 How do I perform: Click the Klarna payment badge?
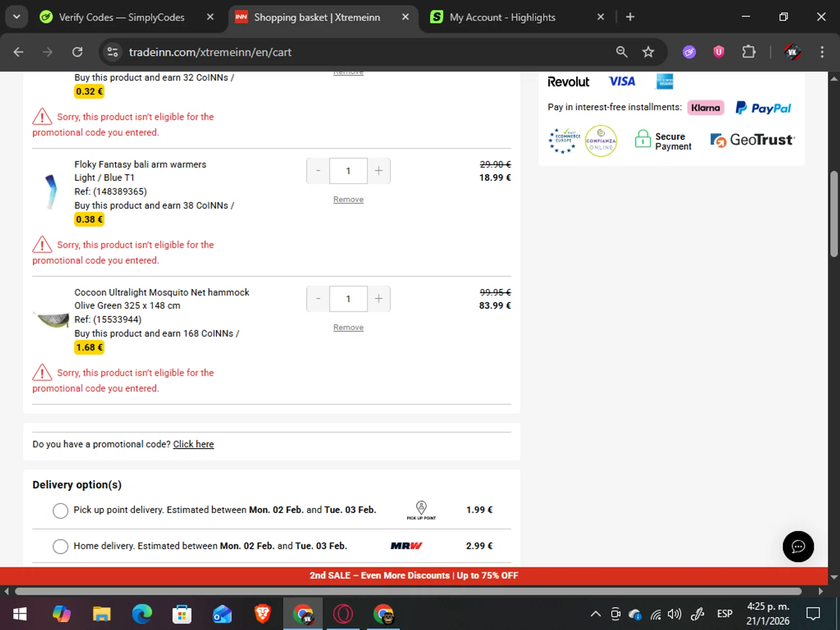tap(706, 108)
